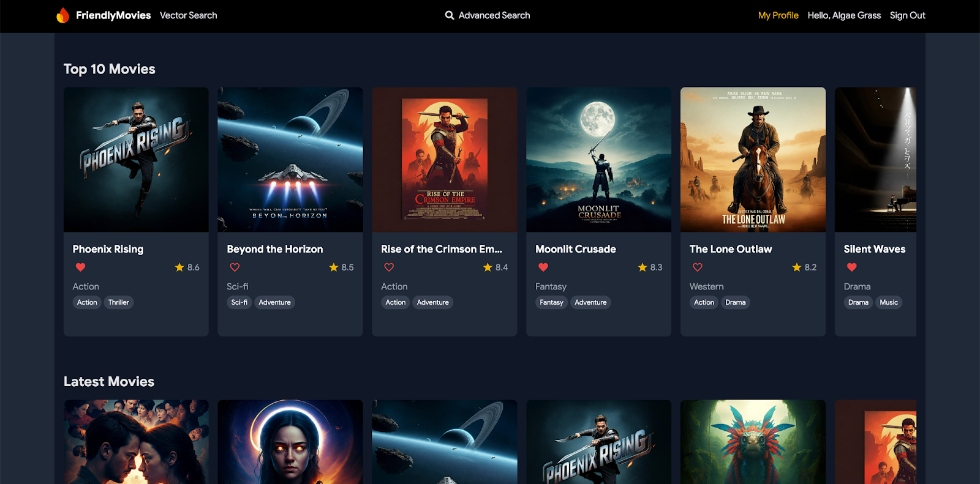Sign out of the account
Image resolution: width=980 pixels, height=484 pixels.
(907, 15)
